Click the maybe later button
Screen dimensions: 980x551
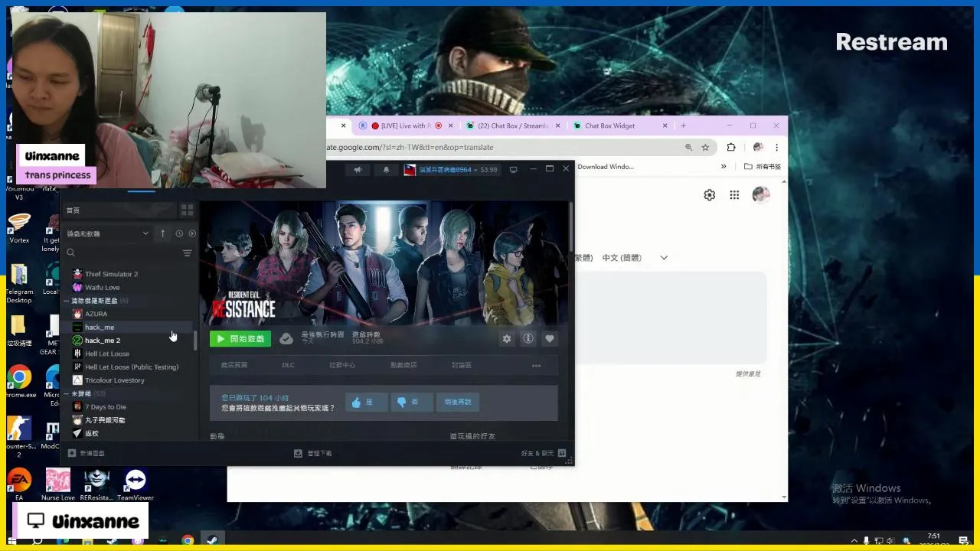(458, 402)
